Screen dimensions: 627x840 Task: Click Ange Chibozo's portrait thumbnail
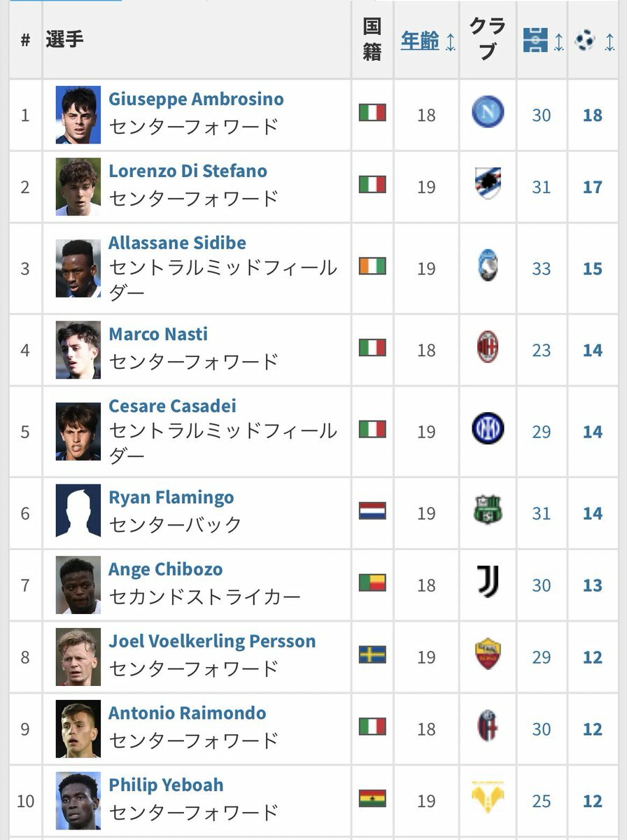point(78,585)
